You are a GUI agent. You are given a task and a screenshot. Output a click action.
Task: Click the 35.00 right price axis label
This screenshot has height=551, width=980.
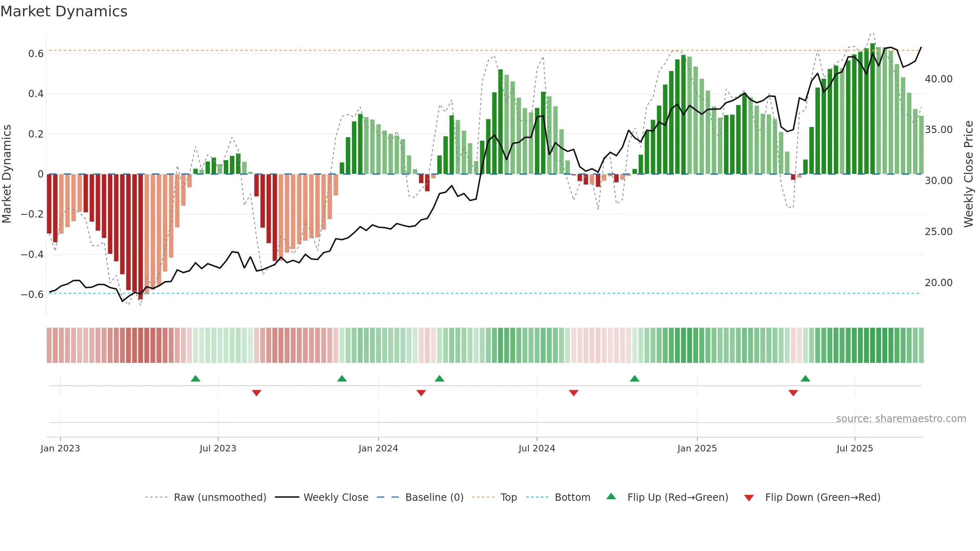(939, 129)
